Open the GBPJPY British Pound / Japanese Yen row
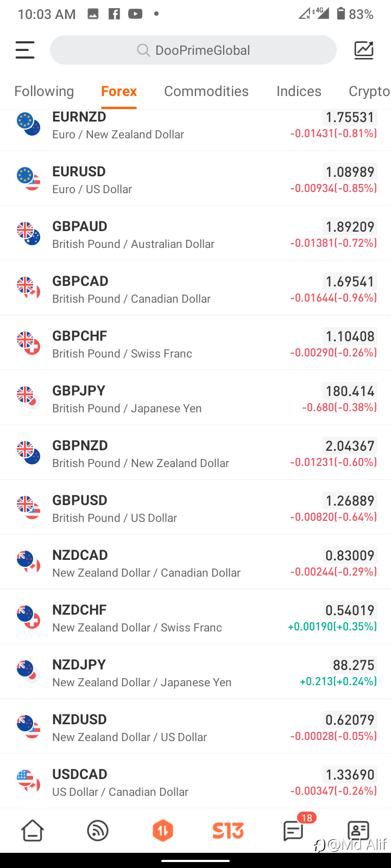This screenshot has height=868, width=391. point(195,398)
